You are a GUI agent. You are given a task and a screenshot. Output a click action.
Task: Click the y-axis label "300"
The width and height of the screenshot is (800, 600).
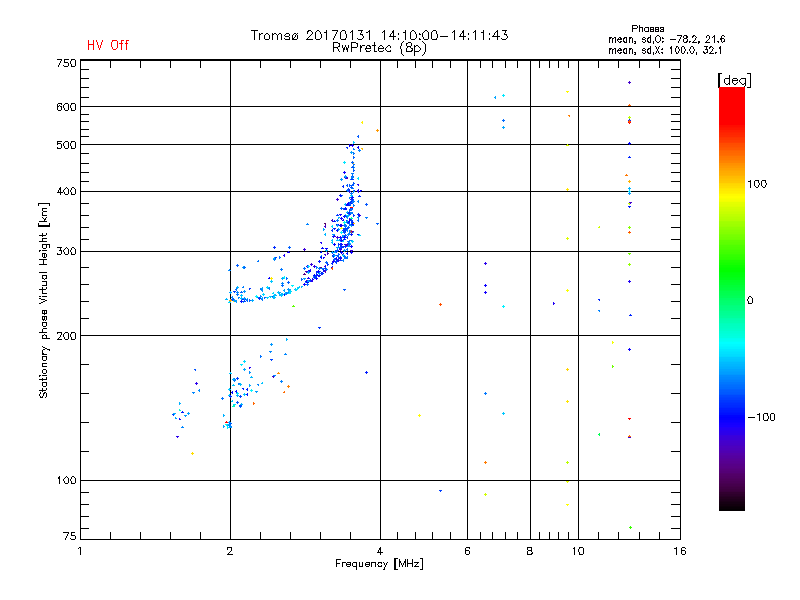[66, 252]
